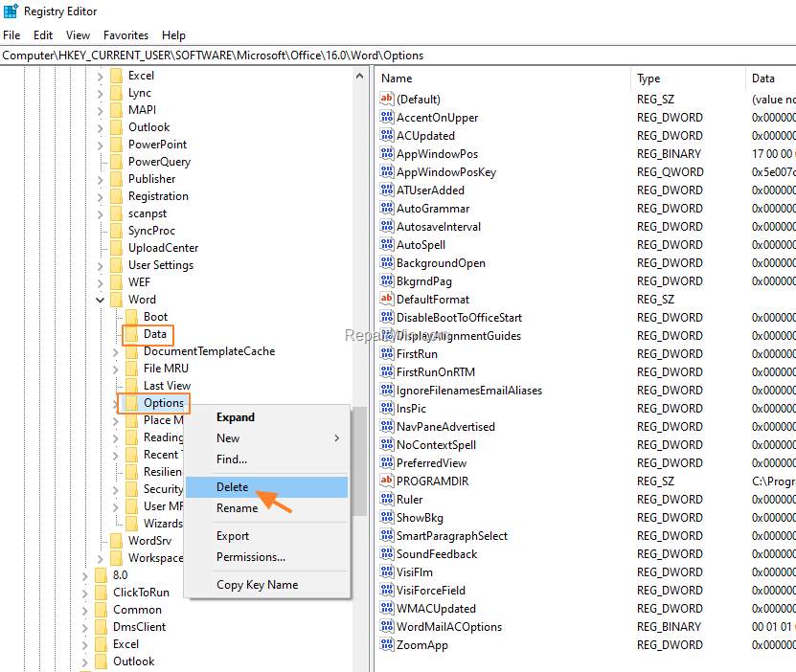Choose Copy Key Name in context menu

[267, 585]
